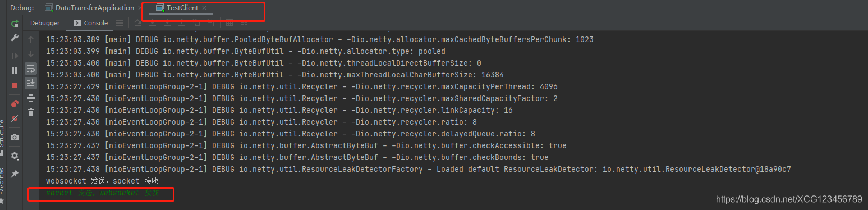The height and width of the screenshot is (210, 868).
Task: Click log line 'allocator.type: pooled'
Action: coord(246,52)
